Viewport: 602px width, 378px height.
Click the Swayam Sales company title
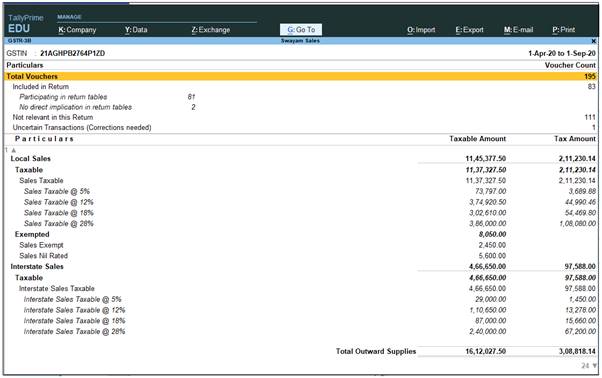click(x=300, y=41)
